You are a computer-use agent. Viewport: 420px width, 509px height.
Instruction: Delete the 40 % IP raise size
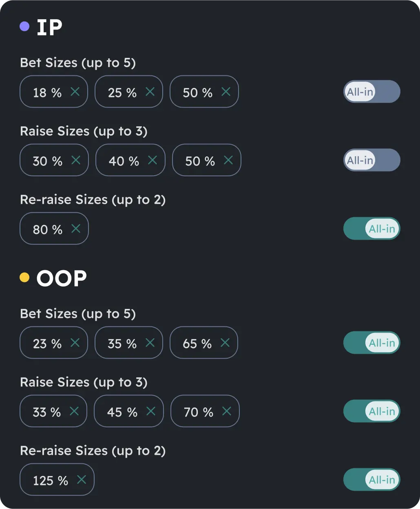pyautogui.click(x=152, y=160)
